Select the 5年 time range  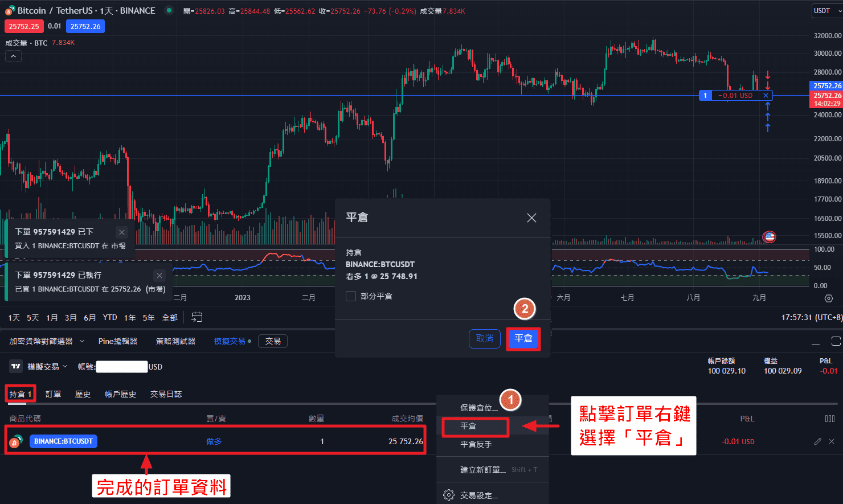click(x=149, y=318)
